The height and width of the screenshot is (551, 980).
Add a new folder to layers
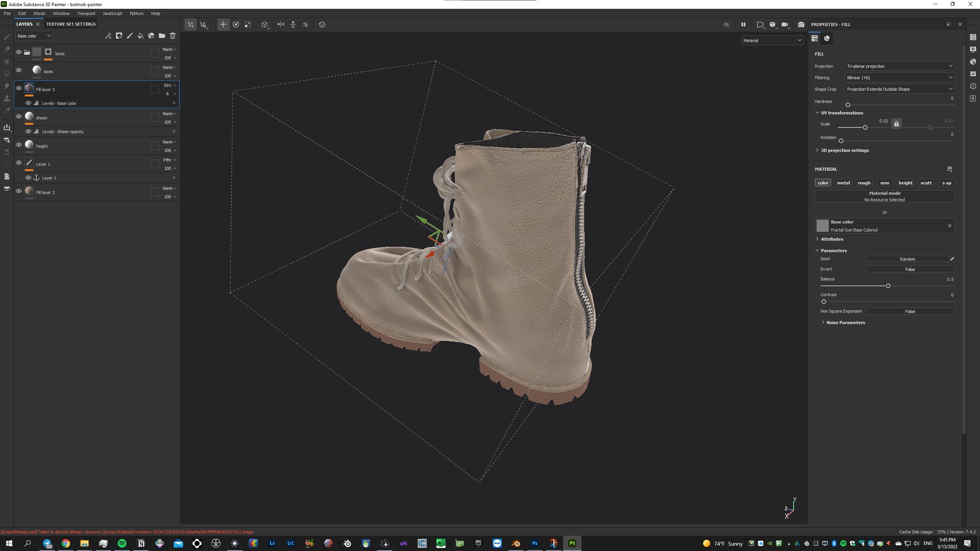(x=162, y=36)
